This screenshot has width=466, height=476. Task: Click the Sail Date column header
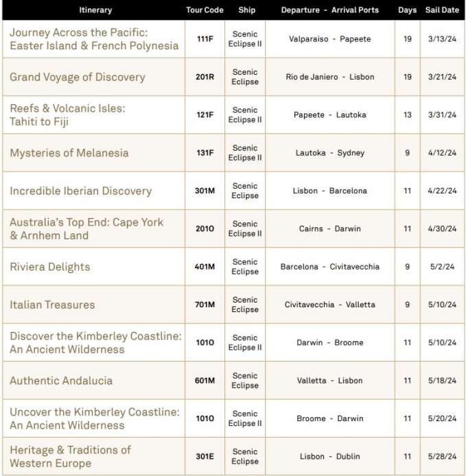coord(442,10)
